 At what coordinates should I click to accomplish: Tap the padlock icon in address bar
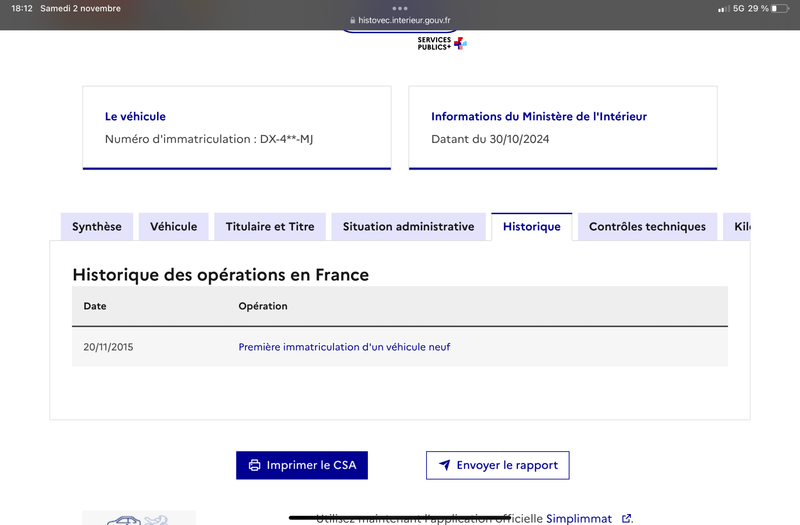coord(353,20)
